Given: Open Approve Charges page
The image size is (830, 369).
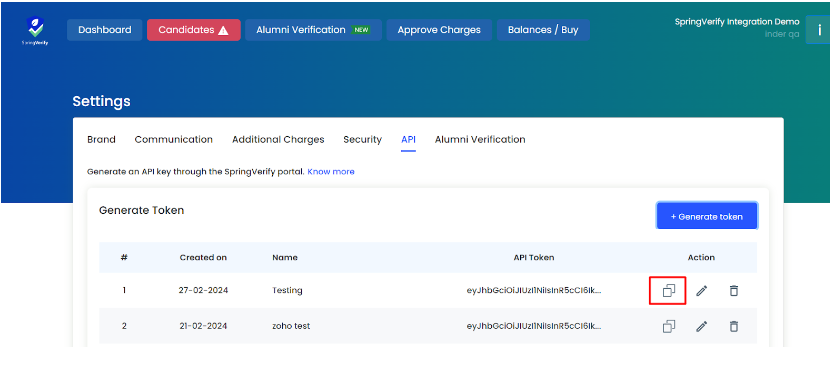Looking at the screenshot, I should pos(439,30).
